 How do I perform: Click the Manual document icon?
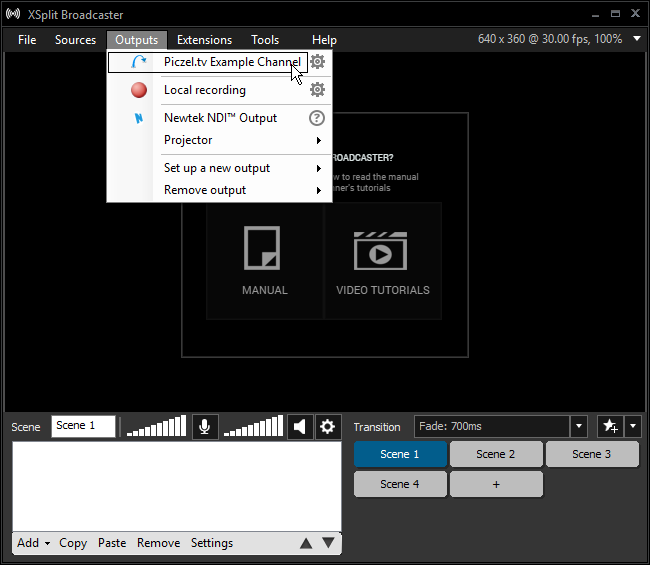(x=264, y=248)
